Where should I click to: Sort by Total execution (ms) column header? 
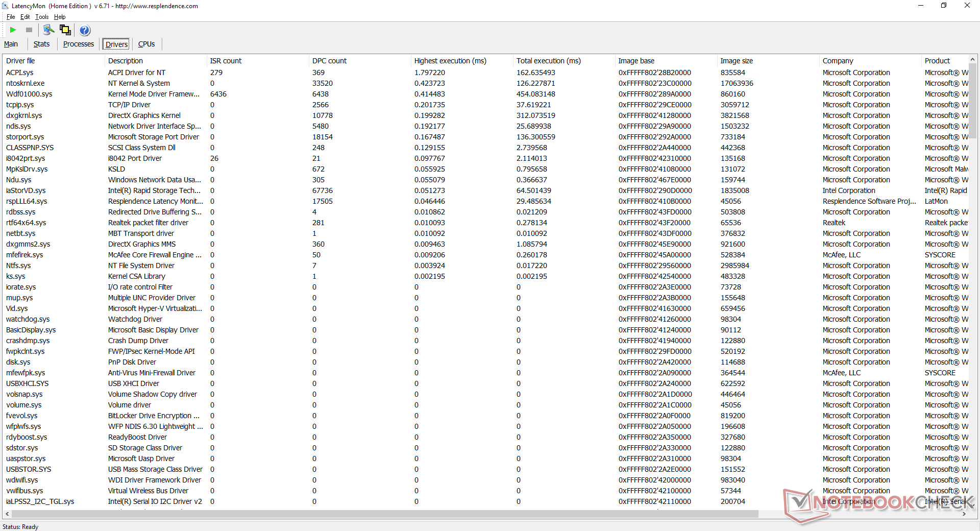click(564, 61)
